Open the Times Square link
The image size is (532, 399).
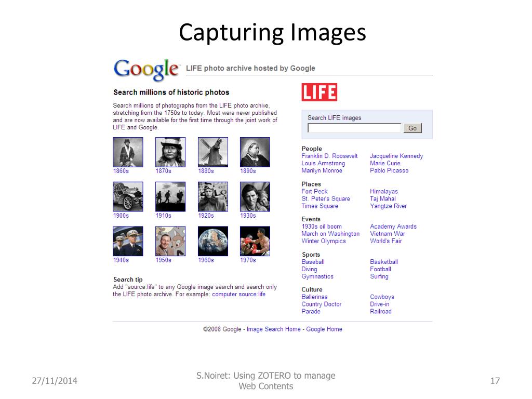click(320, 206)
